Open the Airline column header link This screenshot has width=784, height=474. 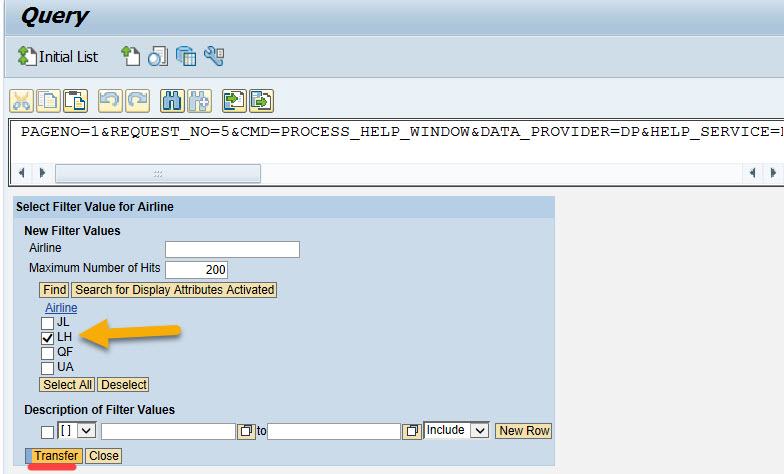[x=61, y=308]
